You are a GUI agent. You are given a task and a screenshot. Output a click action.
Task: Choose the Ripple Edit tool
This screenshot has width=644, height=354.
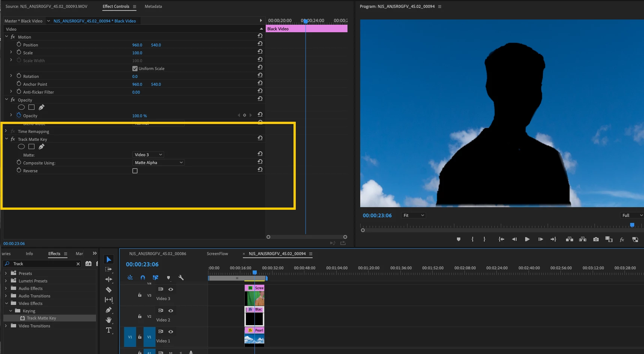[x=109, y=279]
